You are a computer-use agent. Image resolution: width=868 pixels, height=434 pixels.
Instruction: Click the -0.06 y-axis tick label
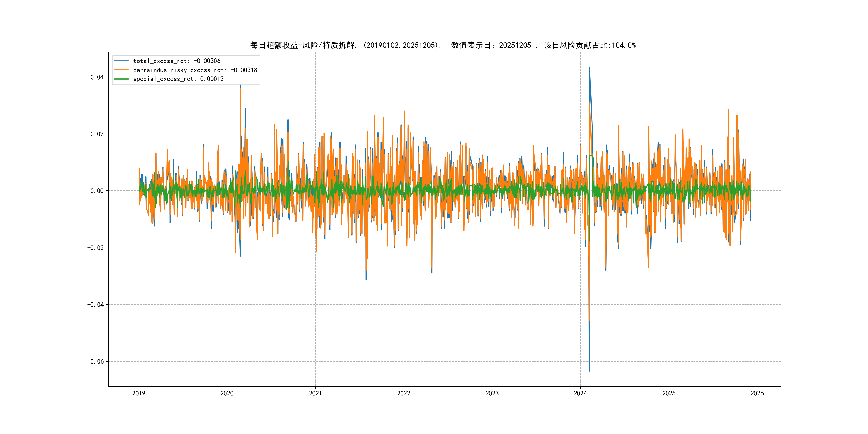tap(95, 362)
